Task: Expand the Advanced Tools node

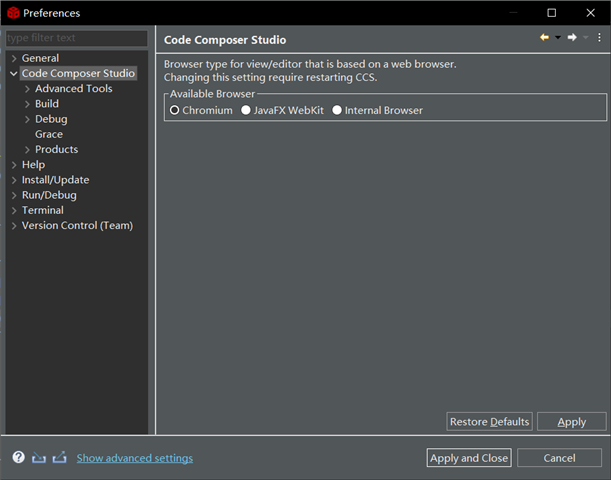Action: [27, 89]
